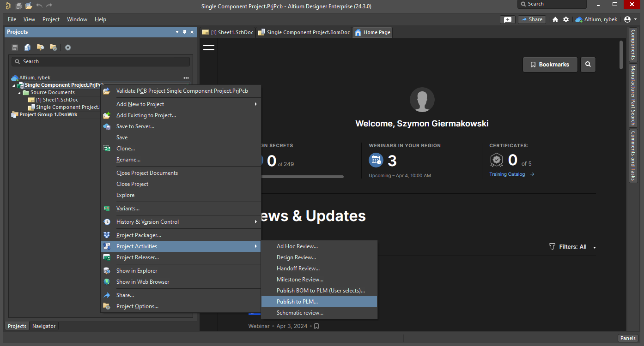Click the home icon in top bar
This screenshot has height=346, width=644.
555,19
